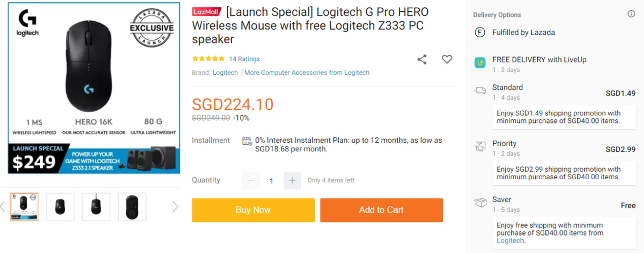Click the Buy Now button
This screenshot has width=644, height=253.
tap(253, 210)
